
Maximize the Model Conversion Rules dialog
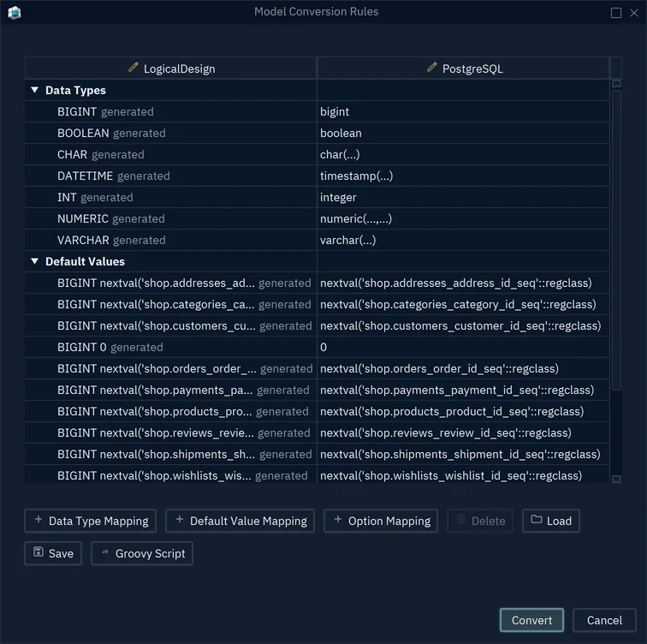click(616, 13)
